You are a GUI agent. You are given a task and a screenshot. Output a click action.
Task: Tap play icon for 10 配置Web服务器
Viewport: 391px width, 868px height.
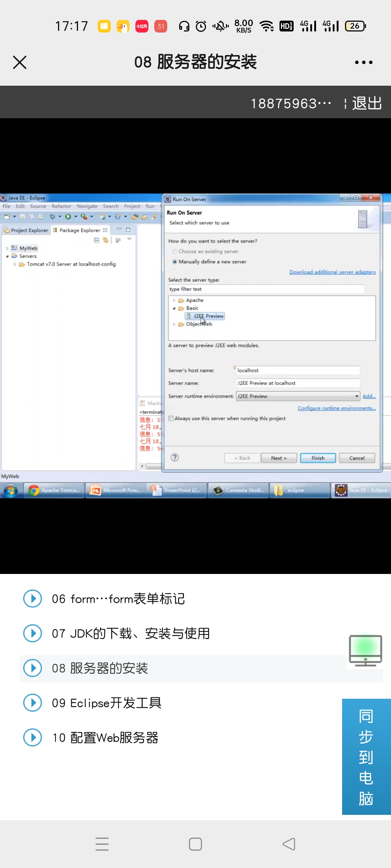33,737
